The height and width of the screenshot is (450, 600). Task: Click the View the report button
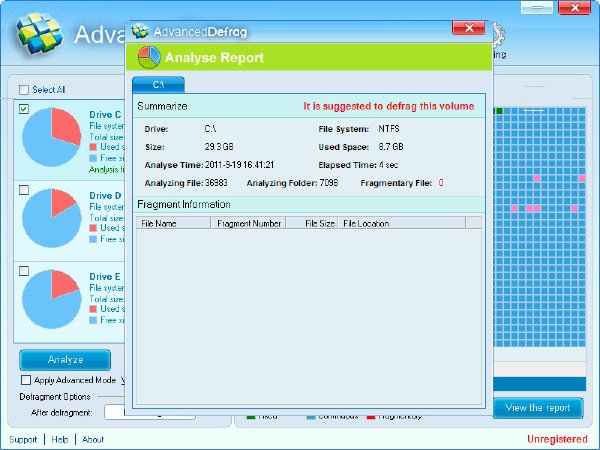[538, 408]
